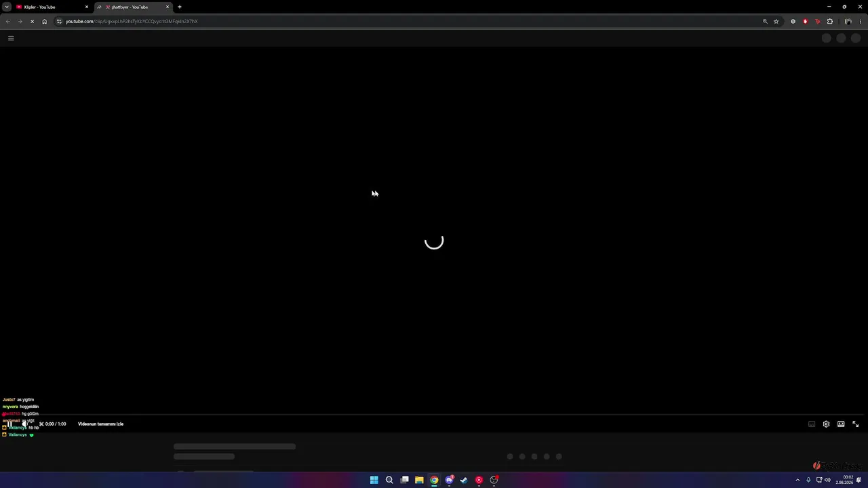Open the red Tp extension
Image resolution: width=868 pixels, height=488 pixels.
817,21
